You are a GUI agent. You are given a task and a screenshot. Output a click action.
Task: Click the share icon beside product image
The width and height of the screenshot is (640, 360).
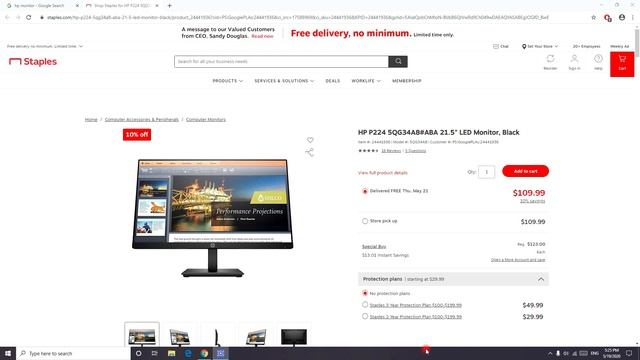coord(309,153)
